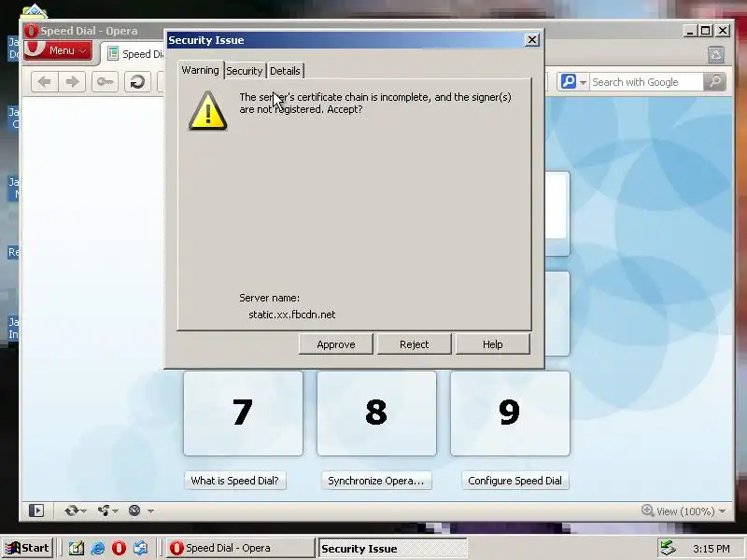Open the closed tabs trash icon
747x560 pixels.
tap(715, 55)
